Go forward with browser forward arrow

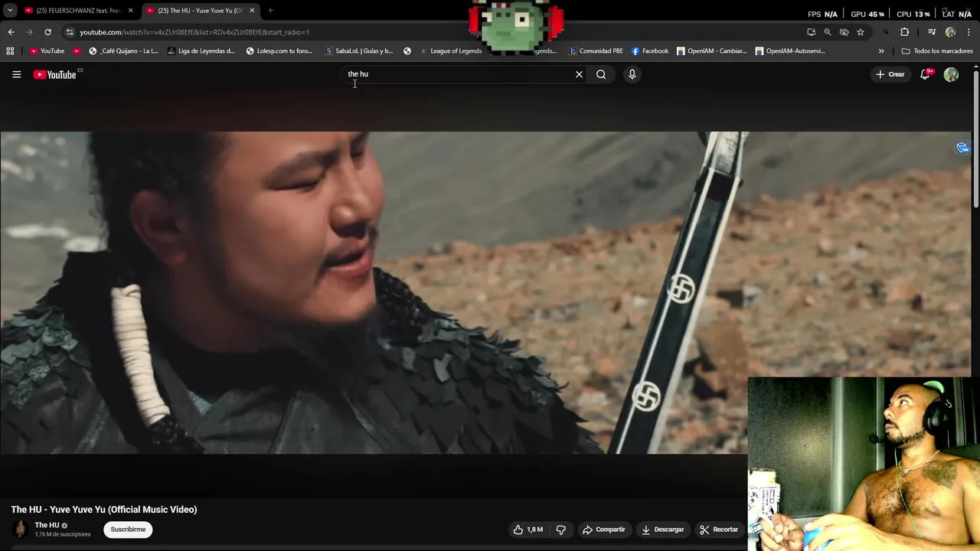29,32
